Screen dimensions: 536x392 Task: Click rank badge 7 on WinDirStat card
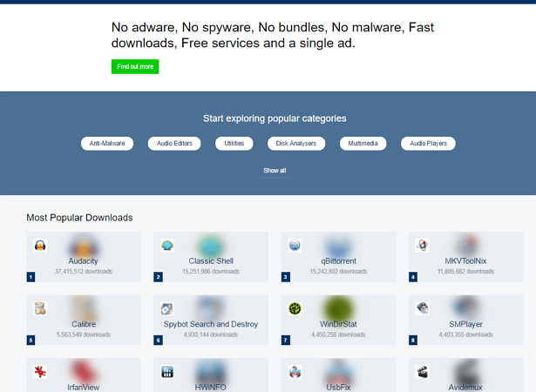pos(286,340)
